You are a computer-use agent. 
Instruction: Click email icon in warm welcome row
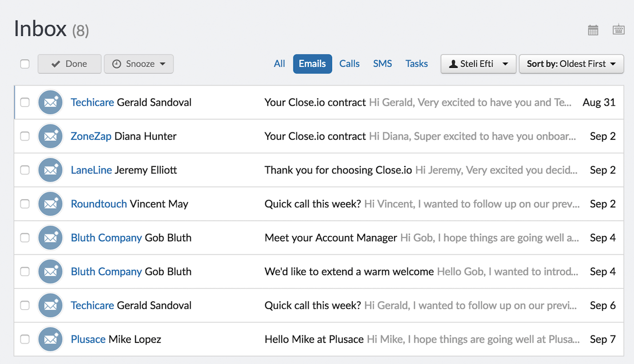coord(50,272)
